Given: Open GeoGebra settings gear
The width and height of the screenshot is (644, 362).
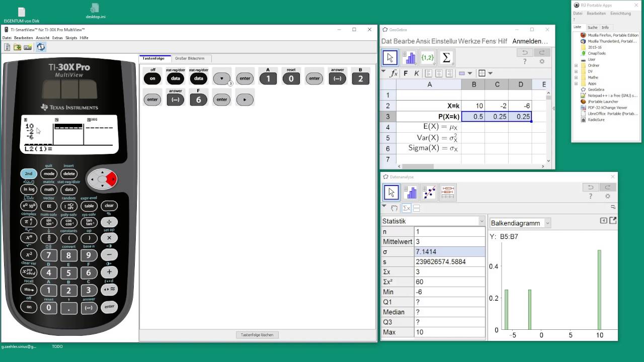Looking at the screenshot, I should (x=542, y=61).
